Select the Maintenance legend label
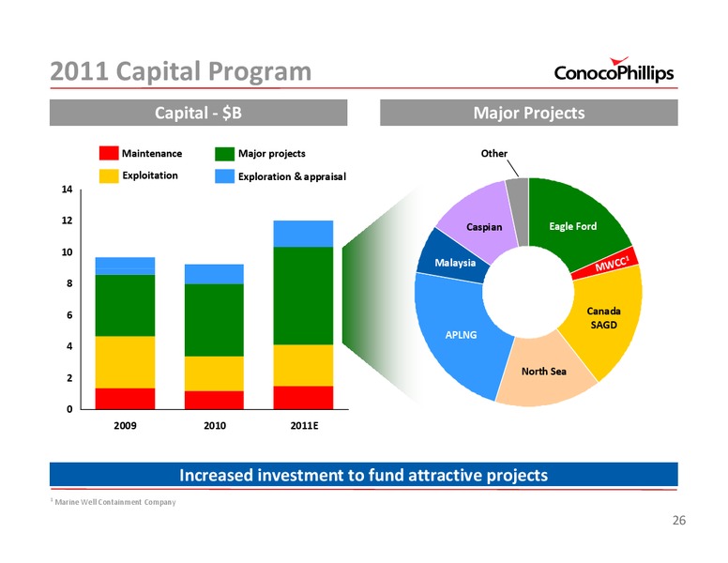This screenshot has width=728, height=563. (x=152, y=153)
